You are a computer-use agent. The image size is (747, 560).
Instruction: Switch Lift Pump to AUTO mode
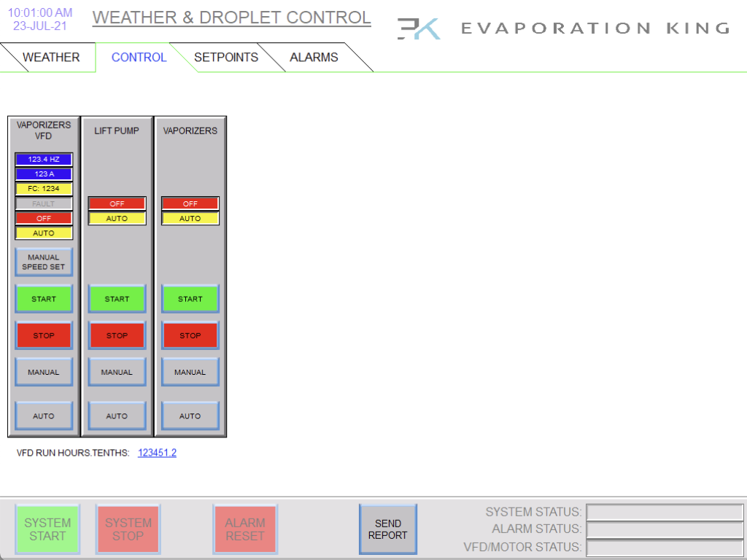pos(117,416)
